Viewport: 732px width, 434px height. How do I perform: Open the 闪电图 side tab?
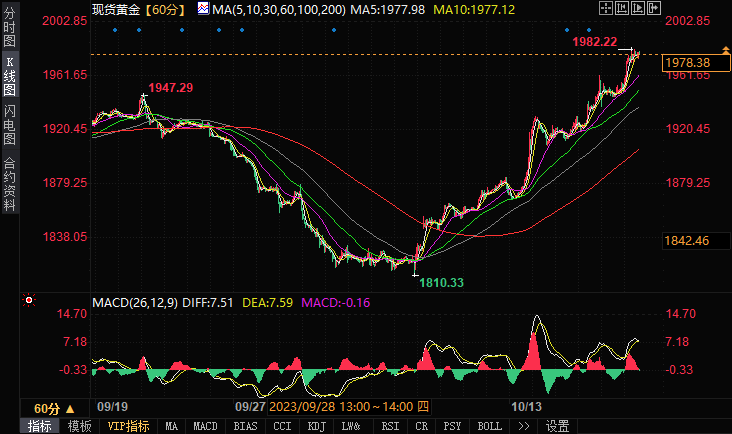pyautogui.click(x=9, y=125)
